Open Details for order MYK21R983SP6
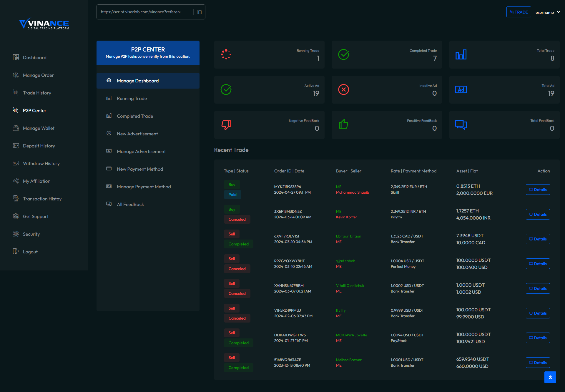The width and height of the screenshot is (565, 392). [538, 190]
